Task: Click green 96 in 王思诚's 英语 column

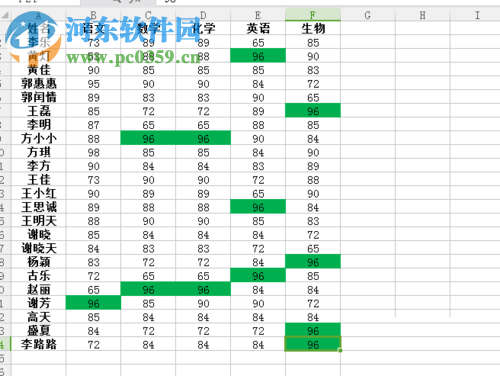Action: 258,207
